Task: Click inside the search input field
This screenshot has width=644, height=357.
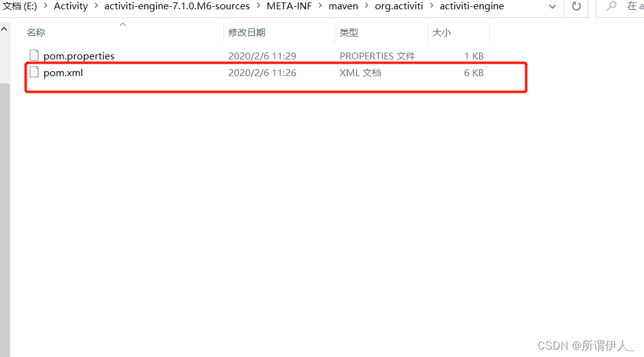Action: click(631, 6)
